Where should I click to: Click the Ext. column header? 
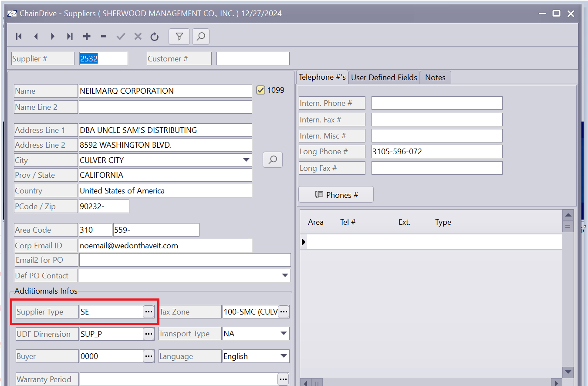(404, 222)
